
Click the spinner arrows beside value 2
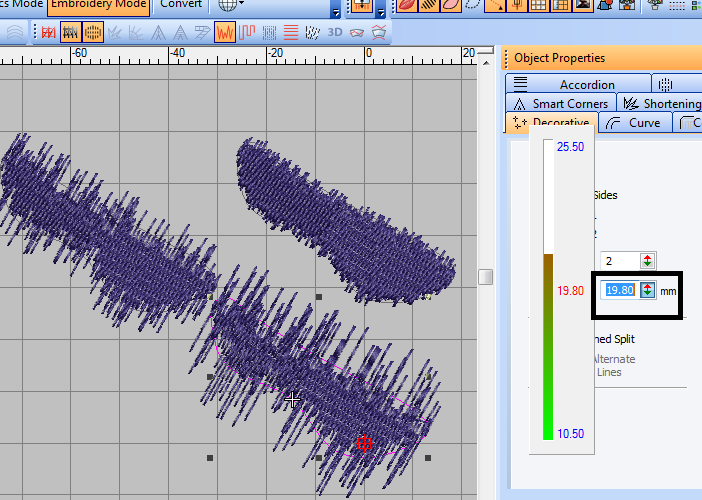pos(648,260)
